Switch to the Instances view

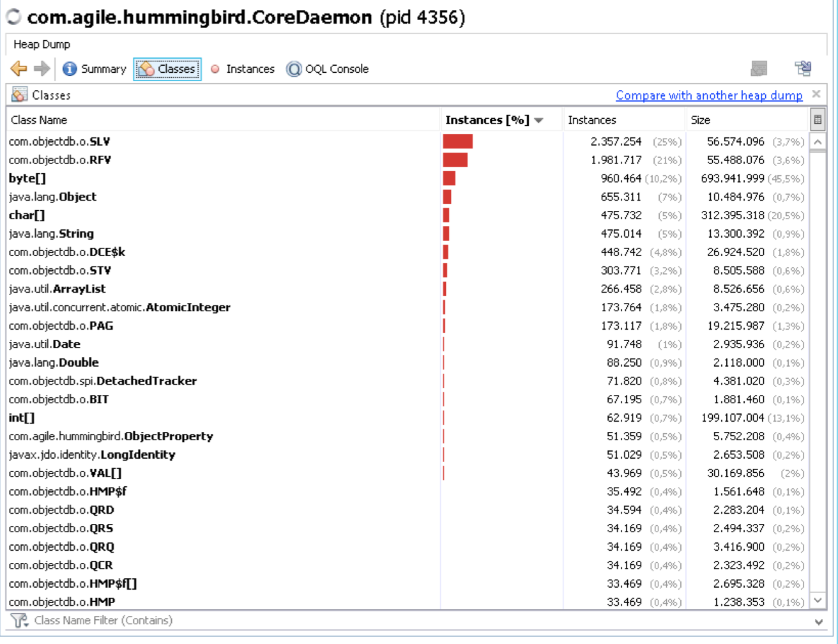tap(243, 69)
